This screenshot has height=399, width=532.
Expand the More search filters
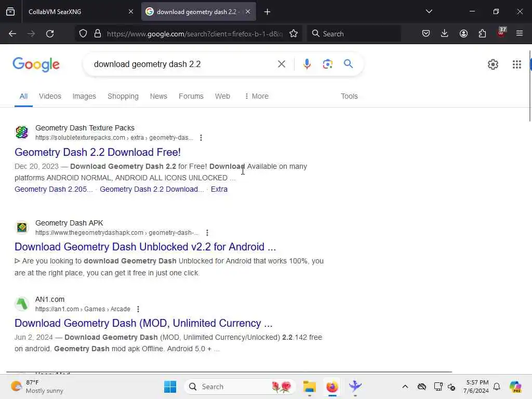(257, 96)
